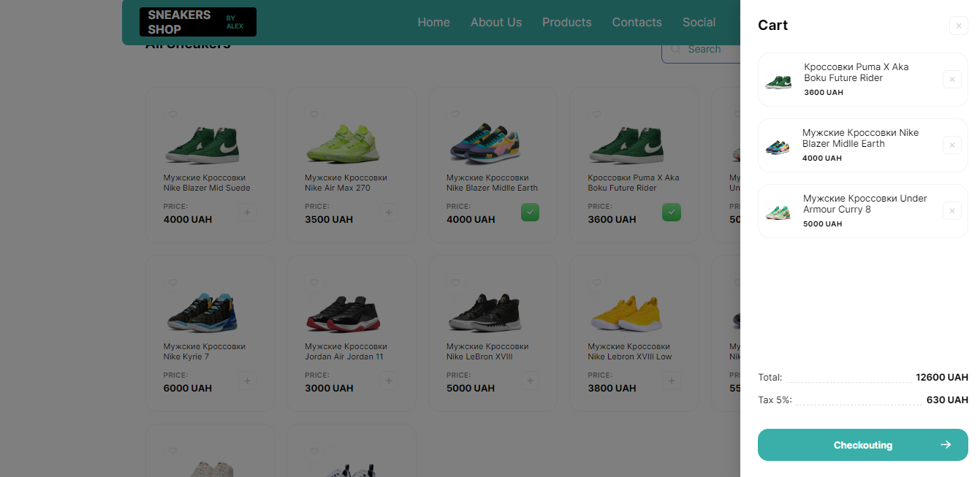
Task: Proceed with the Checkouting button
Action: [863, 445]
